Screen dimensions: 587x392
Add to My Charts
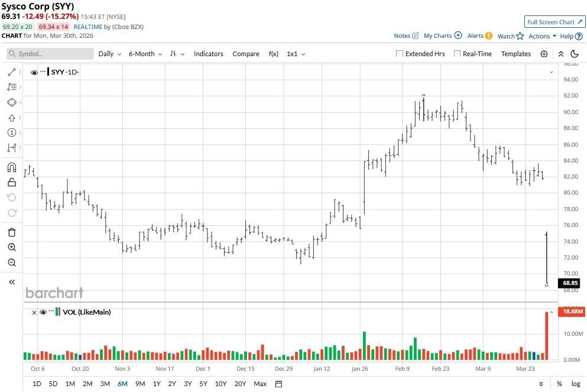coord(443,36)
